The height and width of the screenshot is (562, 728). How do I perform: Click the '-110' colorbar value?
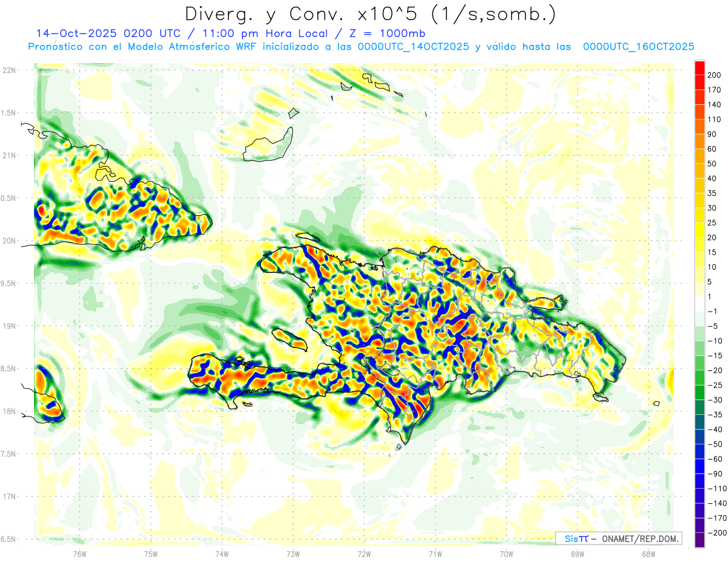tap(717, 489)
